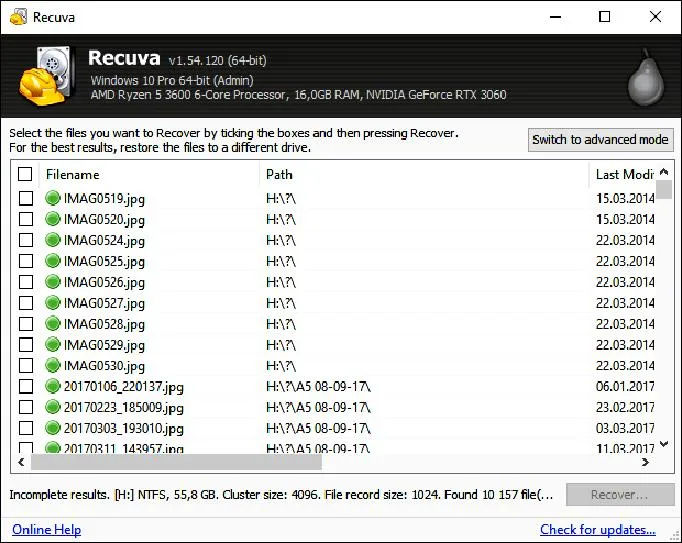Click green status dot of IMAG0530.jpg

(53, 365)
